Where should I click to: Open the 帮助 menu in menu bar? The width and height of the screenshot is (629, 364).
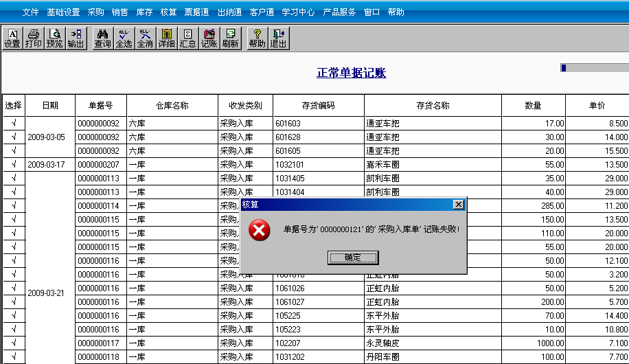(x=396, y=12)
